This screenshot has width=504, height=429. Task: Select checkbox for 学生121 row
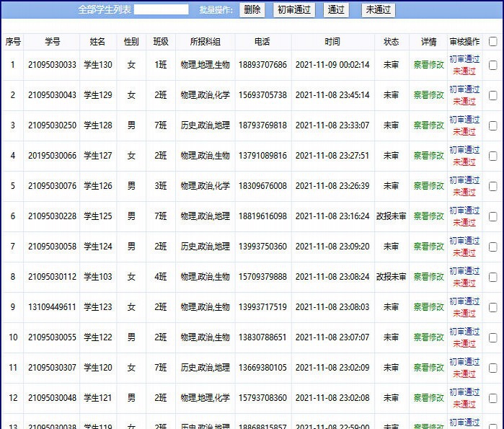pyautogui.click(x=492, y=399)
